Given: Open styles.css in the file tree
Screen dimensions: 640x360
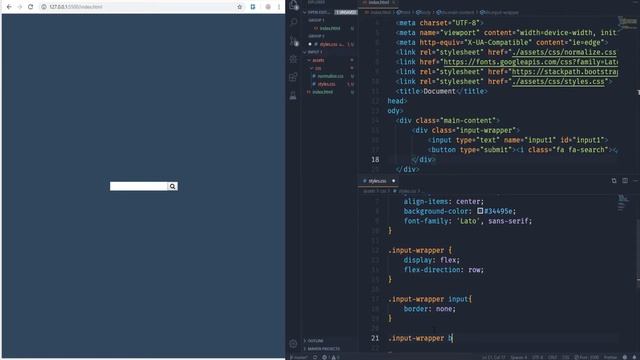Looking at the screenshot, I should tap(327, 84).
